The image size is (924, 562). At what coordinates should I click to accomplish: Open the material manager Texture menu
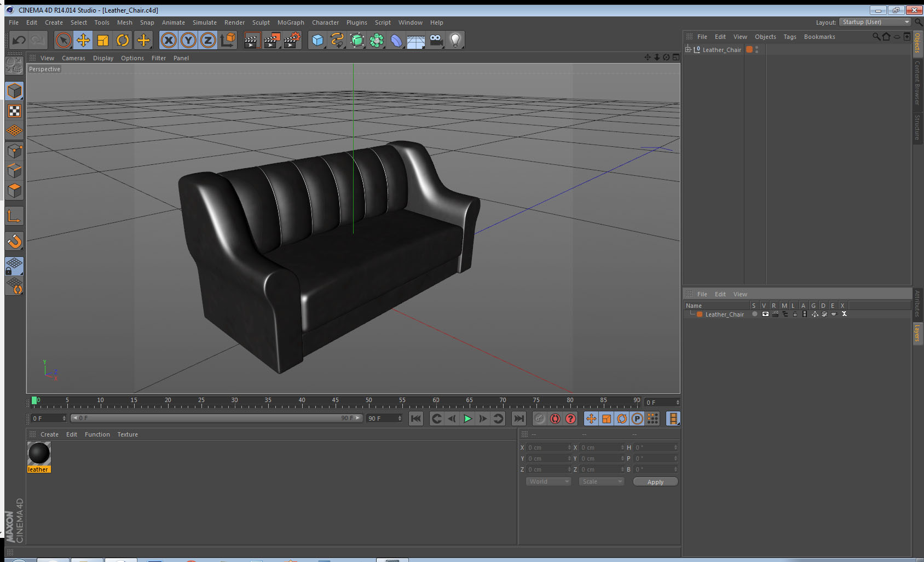pyautogui.click(x=128, y=434)
